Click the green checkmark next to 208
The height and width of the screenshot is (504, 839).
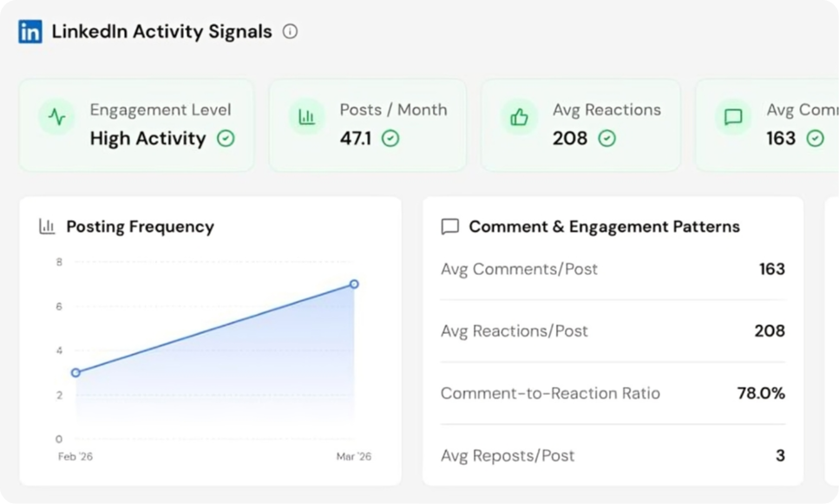(607, 139)
